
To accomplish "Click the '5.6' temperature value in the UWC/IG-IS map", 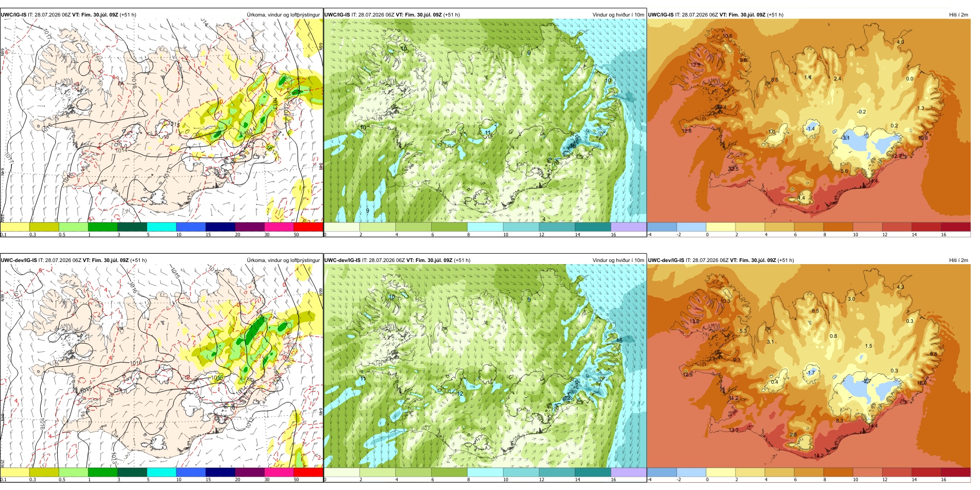I will tap(844, 171).
